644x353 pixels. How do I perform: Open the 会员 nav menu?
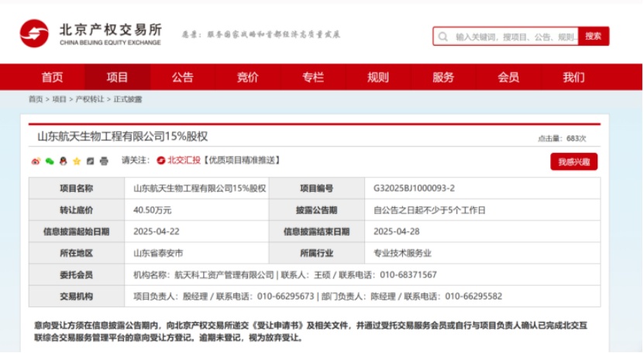pos(508,78)
